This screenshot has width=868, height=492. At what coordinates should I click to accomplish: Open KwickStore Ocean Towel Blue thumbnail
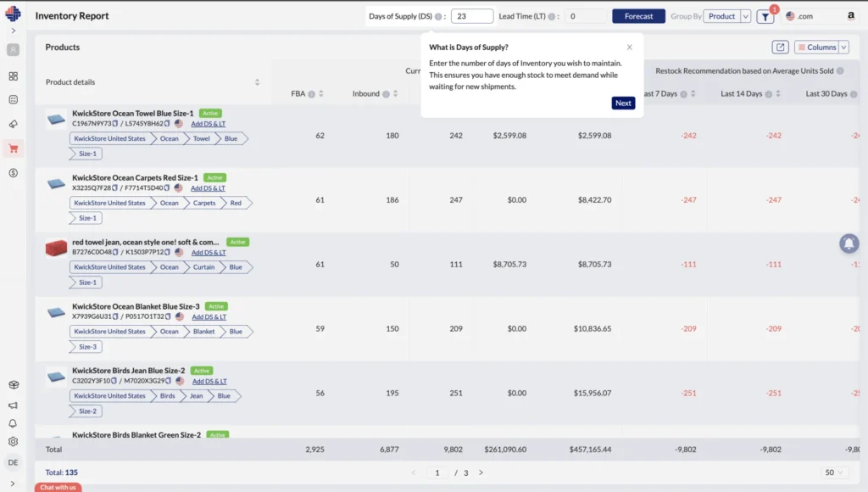click(56, 119)
